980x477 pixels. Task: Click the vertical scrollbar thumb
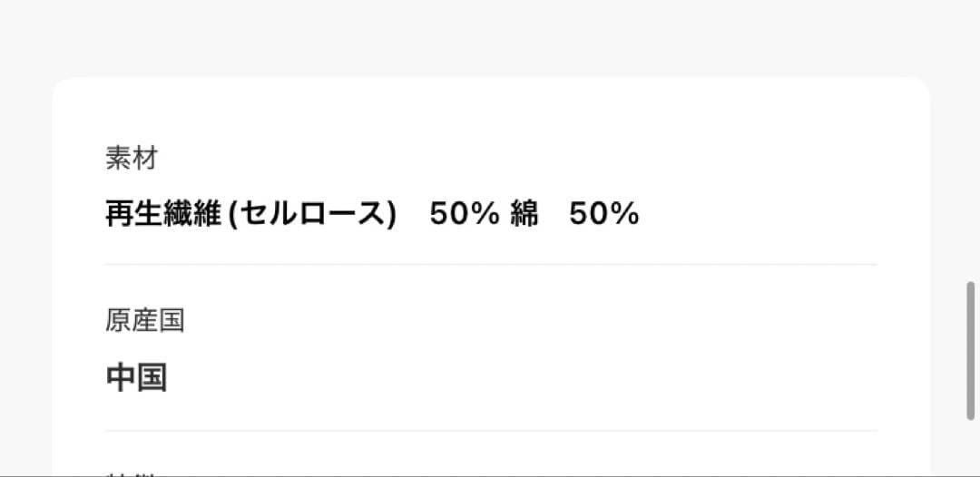[x=971, y=350]
